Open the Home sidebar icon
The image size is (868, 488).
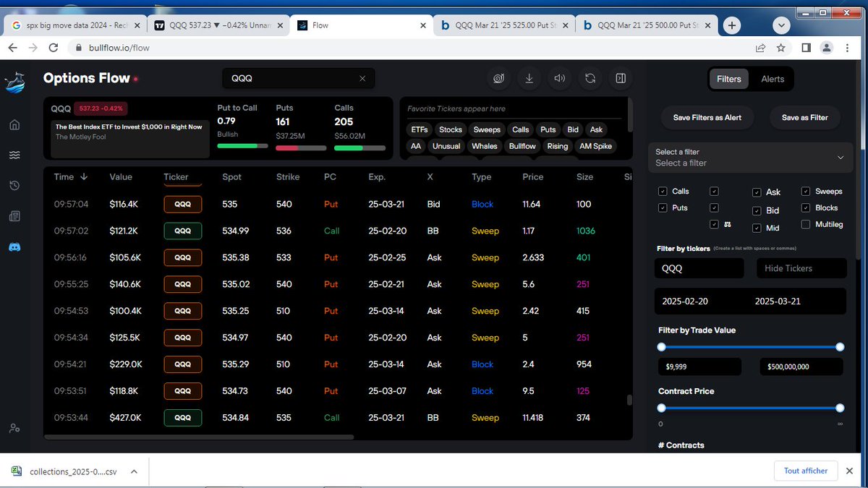tap(14, 124)
